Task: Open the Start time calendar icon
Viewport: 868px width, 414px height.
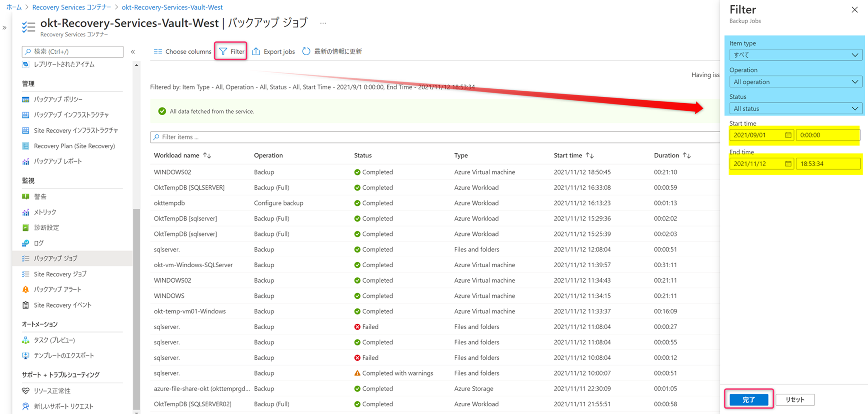Action: click(x=788, y=135)
